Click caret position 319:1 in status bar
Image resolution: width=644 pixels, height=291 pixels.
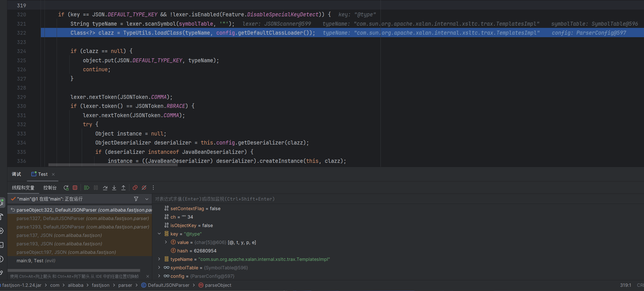pyautogui.click(x=625, y=285)
